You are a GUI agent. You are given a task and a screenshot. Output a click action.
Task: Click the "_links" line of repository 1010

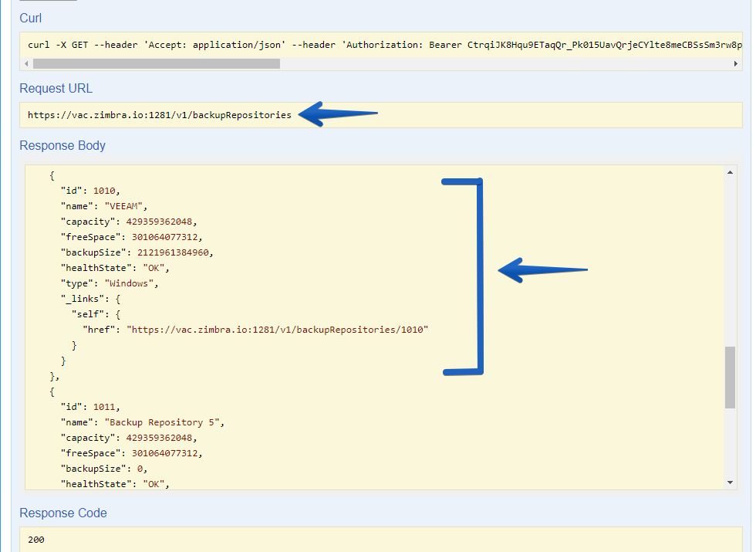coord(91,299)
